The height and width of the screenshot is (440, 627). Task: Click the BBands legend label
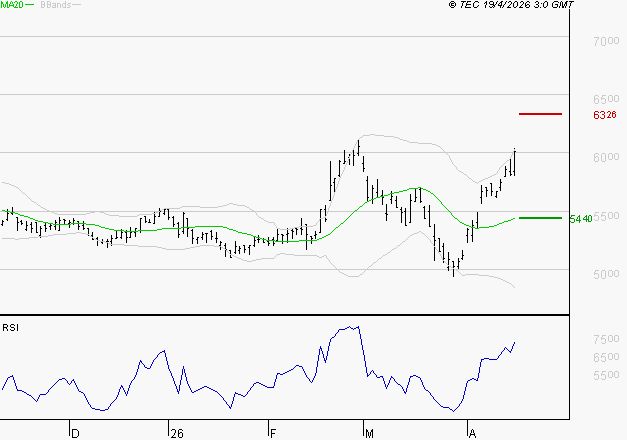point(56,5)
